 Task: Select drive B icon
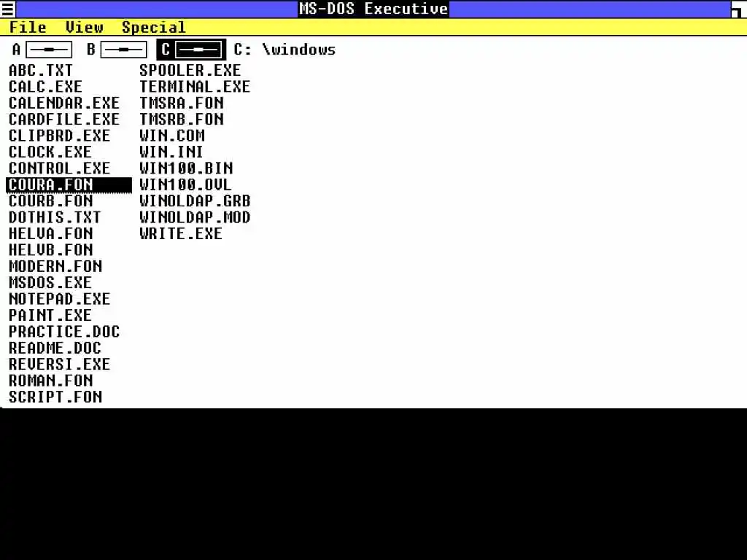pos(117,50)
